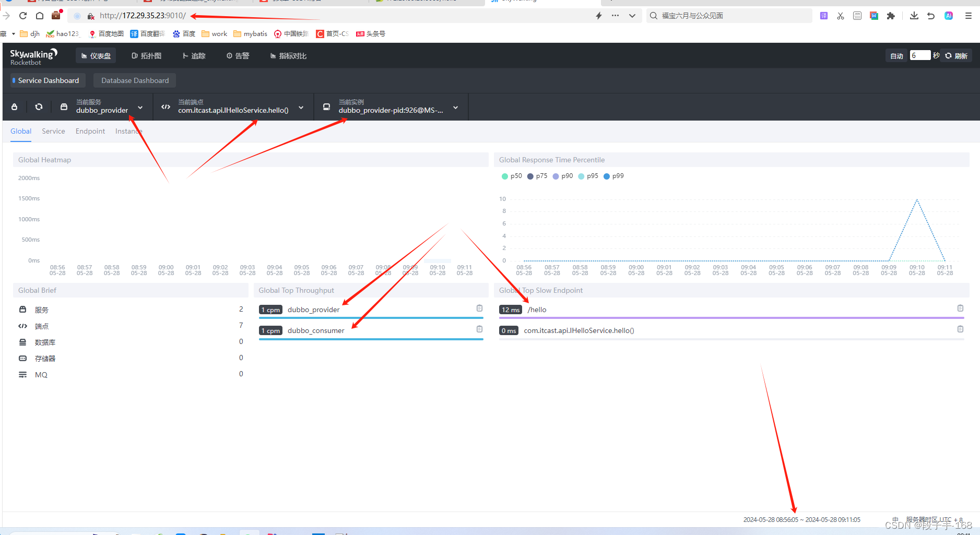Toggle the p90 legend series
This screenshot has height=535, width=980.
coord(563,176)
